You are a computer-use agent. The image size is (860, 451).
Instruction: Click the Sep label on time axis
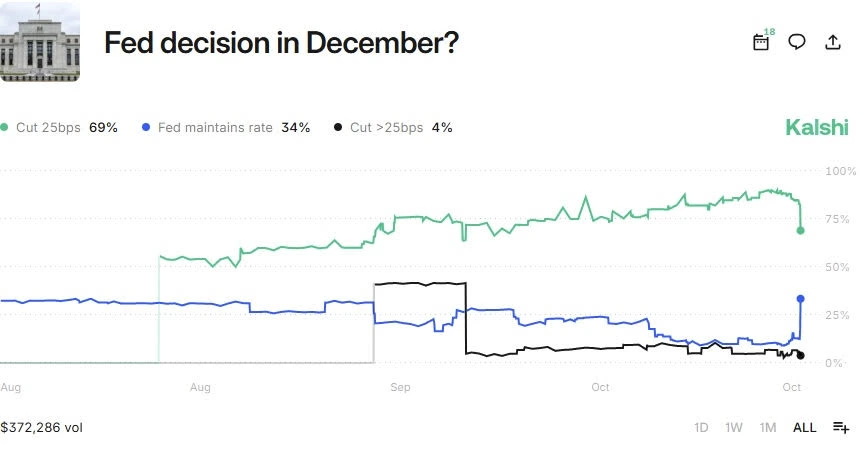pyautogui.click(x=401, y=386)
